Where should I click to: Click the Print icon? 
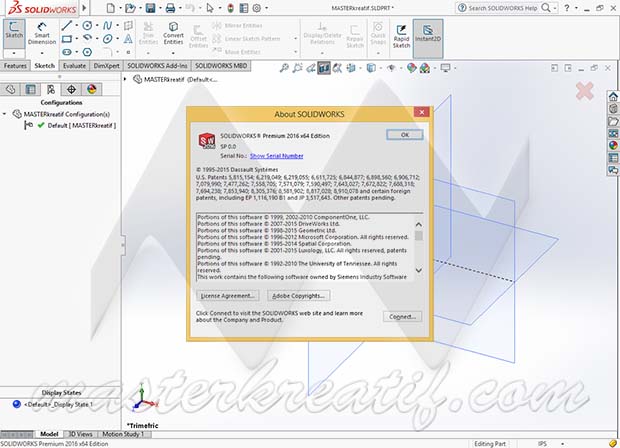point(170,8)
